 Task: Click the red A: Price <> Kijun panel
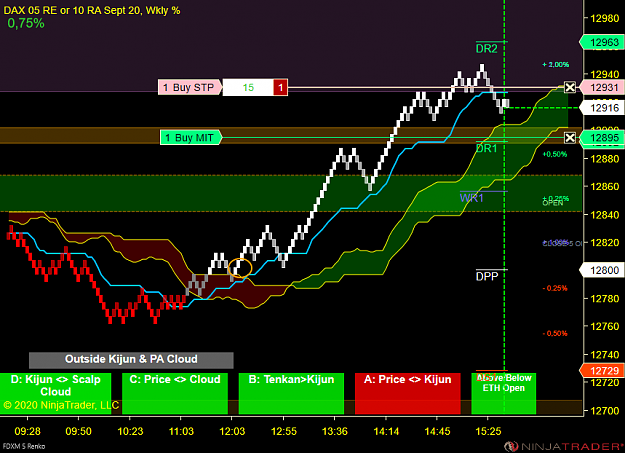(x=407, y=393)
